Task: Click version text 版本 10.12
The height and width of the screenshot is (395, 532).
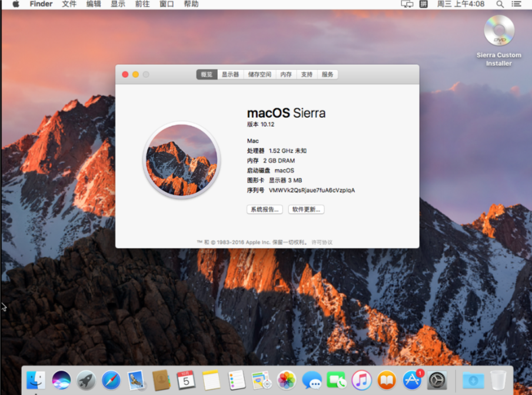Action: click(261, 124)
